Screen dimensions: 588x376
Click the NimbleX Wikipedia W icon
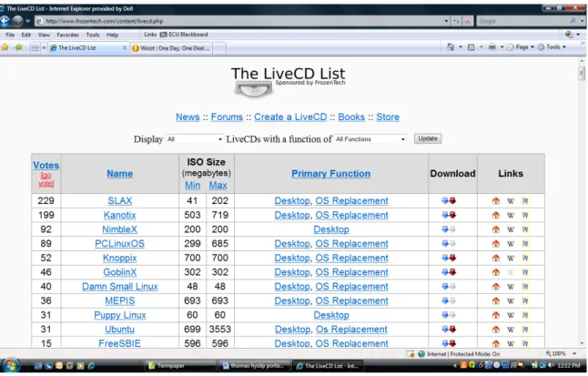[511, 229]
